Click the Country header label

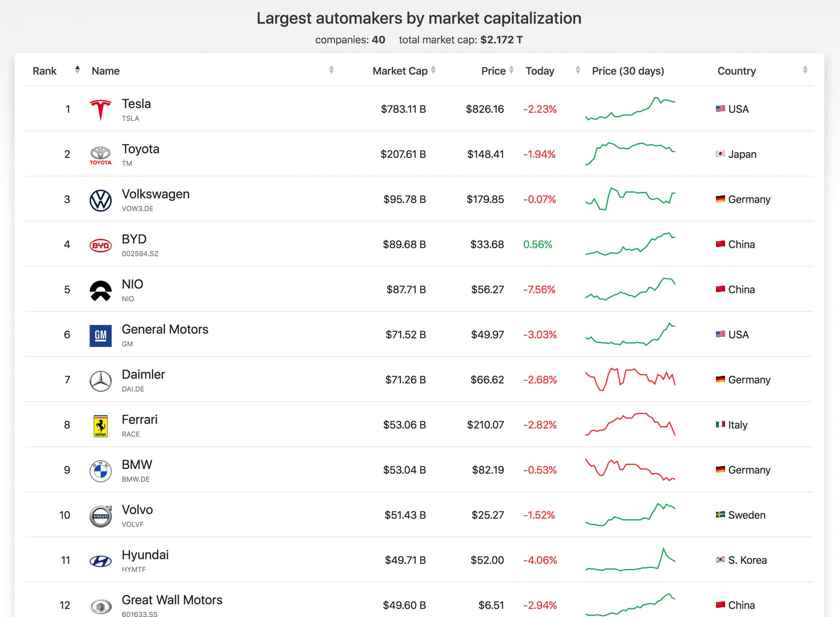point(737,71)
